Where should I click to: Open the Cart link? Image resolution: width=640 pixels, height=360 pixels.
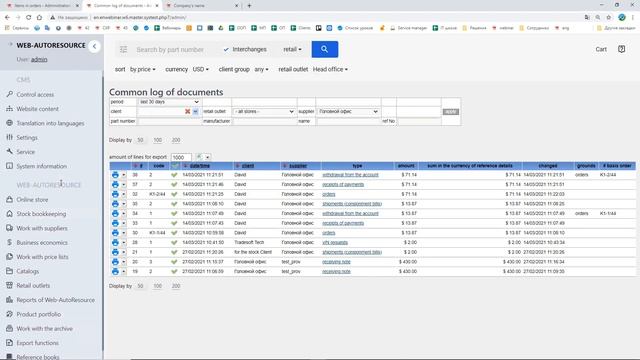[x=601, y=49]
